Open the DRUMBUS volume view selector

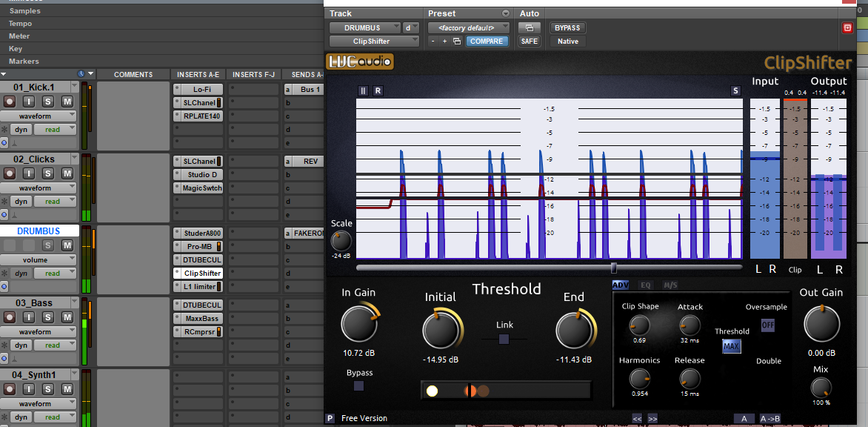tap(39, 259)
